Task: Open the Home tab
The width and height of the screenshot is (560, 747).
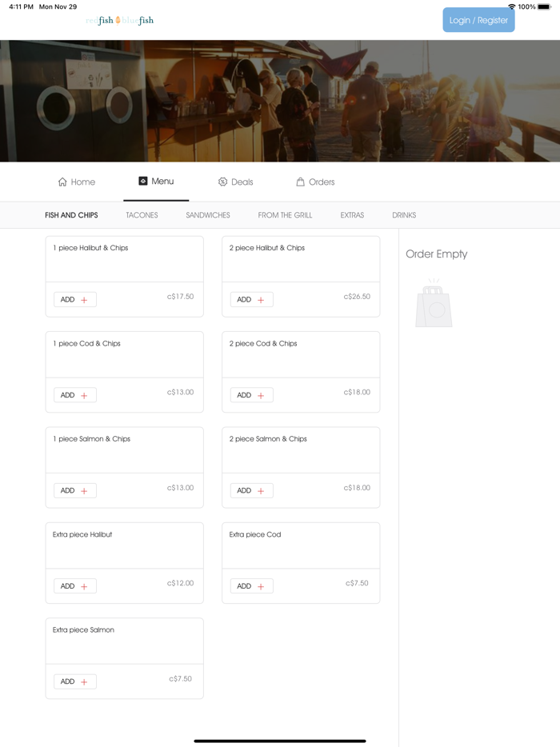Action: 77,182
